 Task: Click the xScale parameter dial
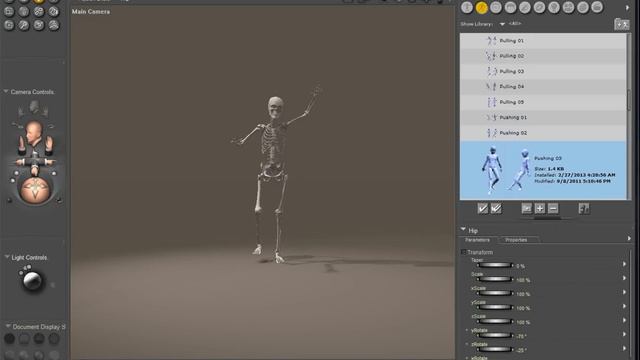coord(494,293)
